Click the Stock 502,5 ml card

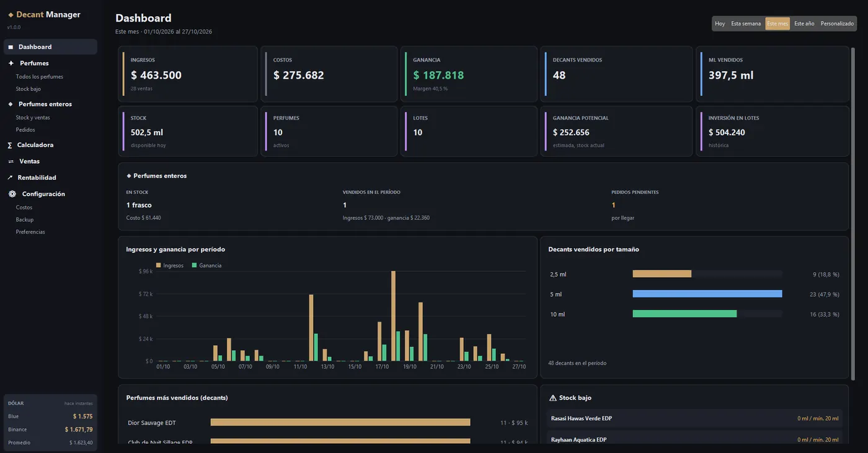(188, 131)
